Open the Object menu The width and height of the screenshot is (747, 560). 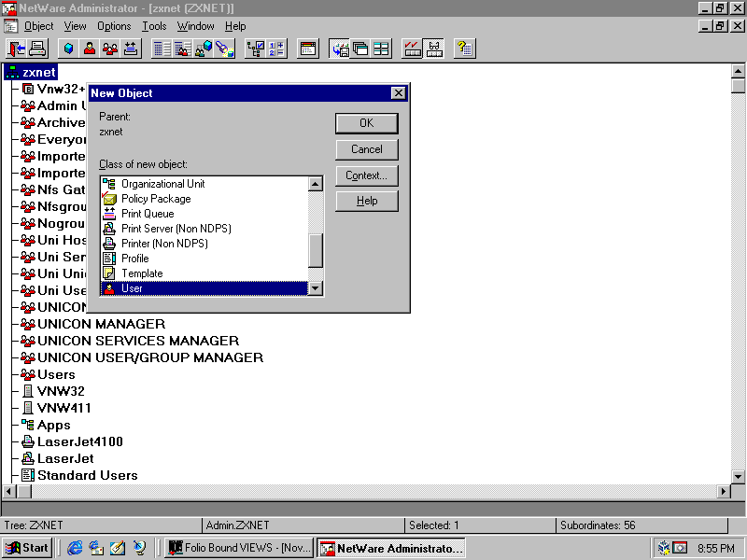pyautogui.click(x=38, y=26)
